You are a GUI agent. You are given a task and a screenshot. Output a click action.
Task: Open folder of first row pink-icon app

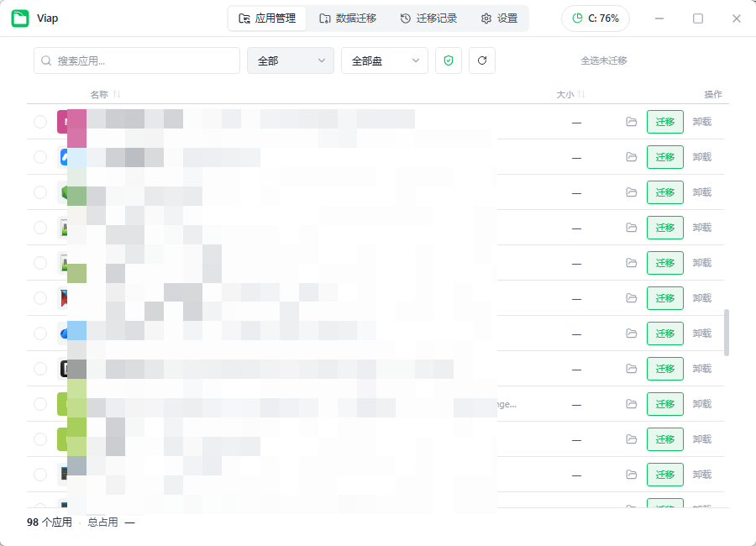pyautogui.click(x=631, y=122)
